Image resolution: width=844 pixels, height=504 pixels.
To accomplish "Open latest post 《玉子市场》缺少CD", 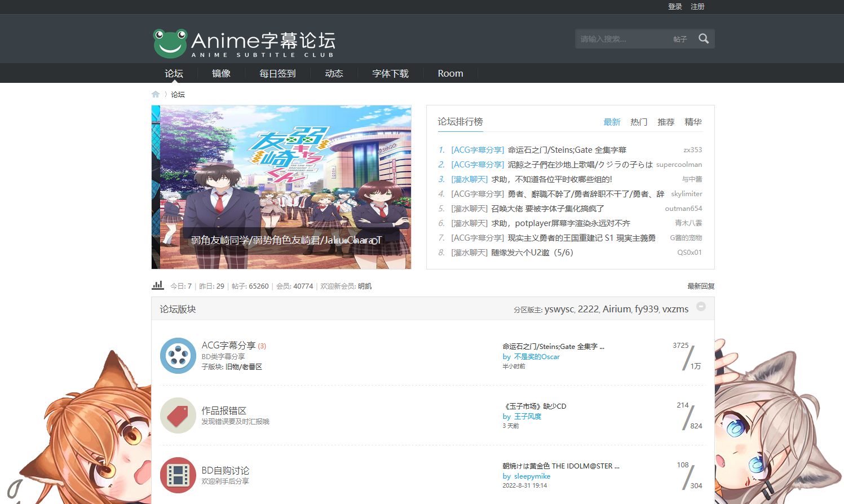I will (x=534, y=406).
